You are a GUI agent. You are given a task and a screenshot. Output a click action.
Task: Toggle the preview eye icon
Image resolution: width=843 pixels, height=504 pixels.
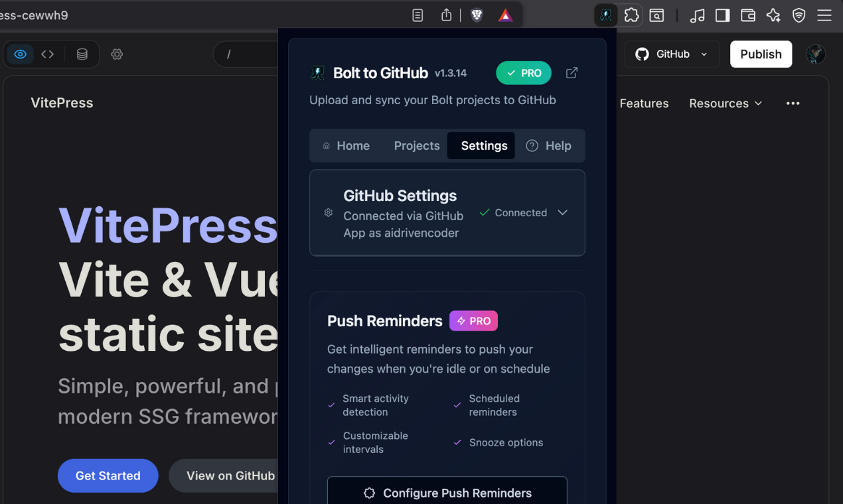19,54
